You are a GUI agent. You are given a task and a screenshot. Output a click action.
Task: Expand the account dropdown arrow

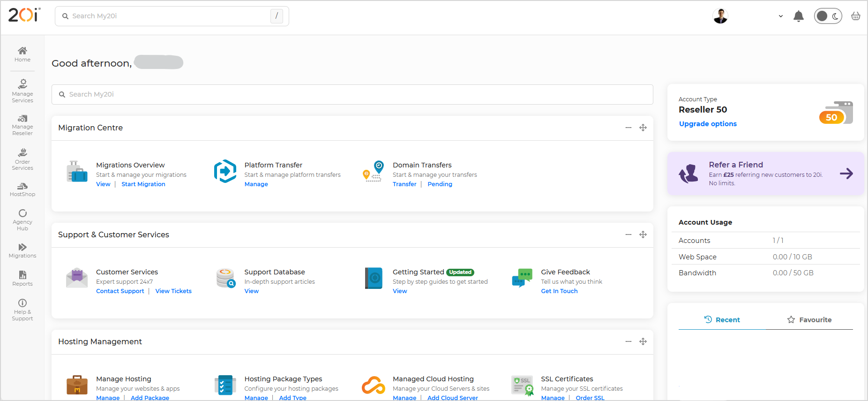click(x=781, y=16)
